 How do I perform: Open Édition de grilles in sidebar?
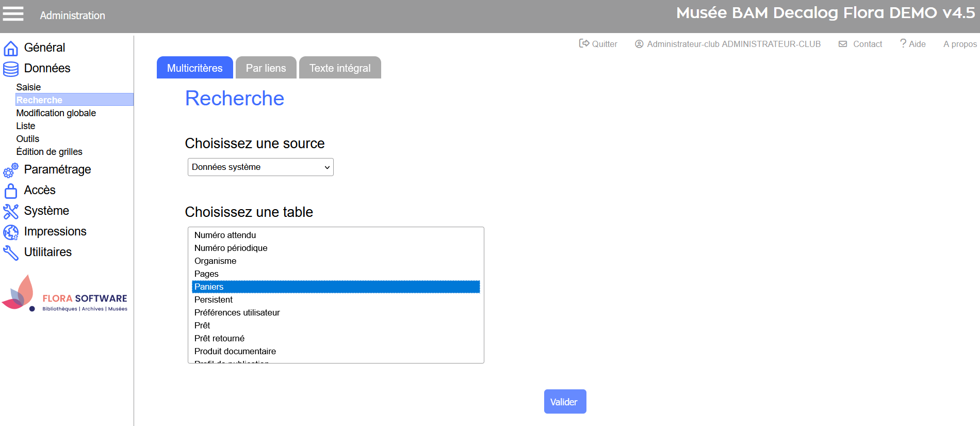click(49, 152)
